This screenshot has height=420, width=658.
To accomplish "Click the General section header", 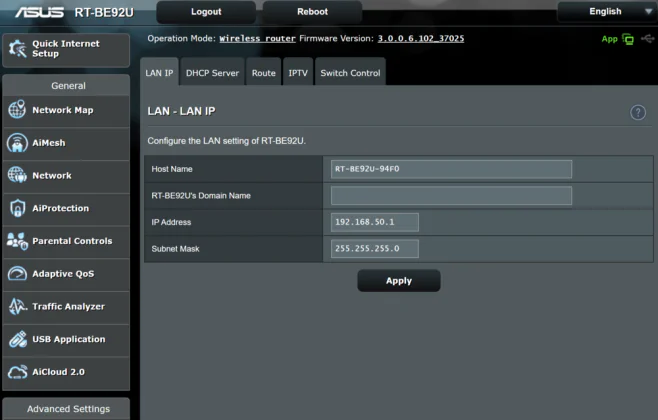I will tap(68, 86).
